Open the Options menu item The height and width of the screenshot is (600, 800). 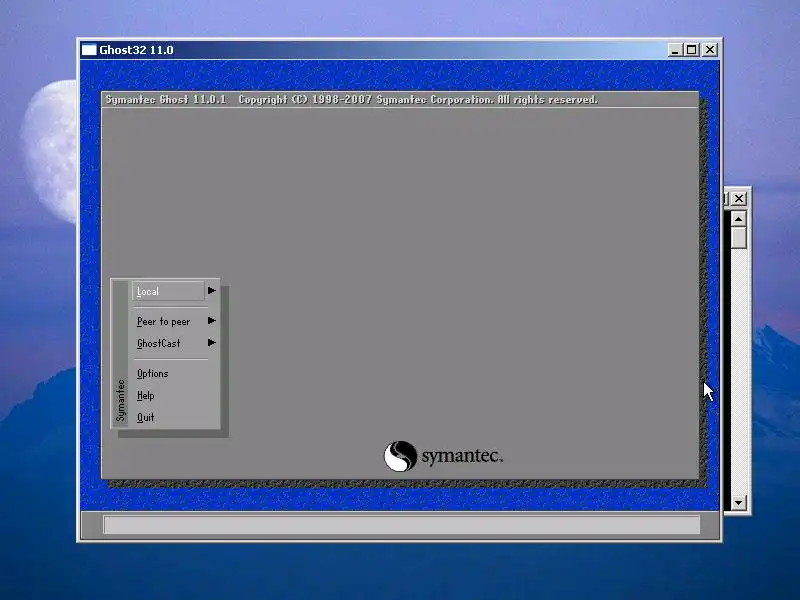pos(153,373)
